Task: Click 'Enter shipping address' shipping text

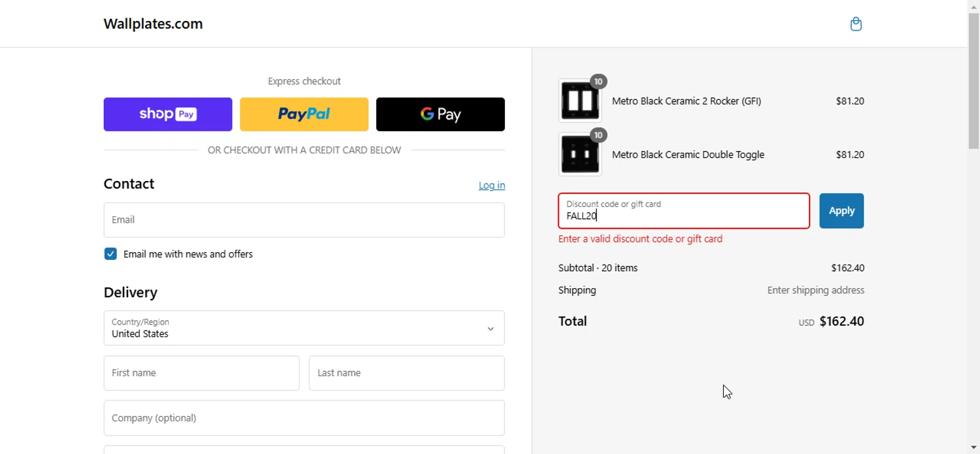Action: [x=815, y=290]
